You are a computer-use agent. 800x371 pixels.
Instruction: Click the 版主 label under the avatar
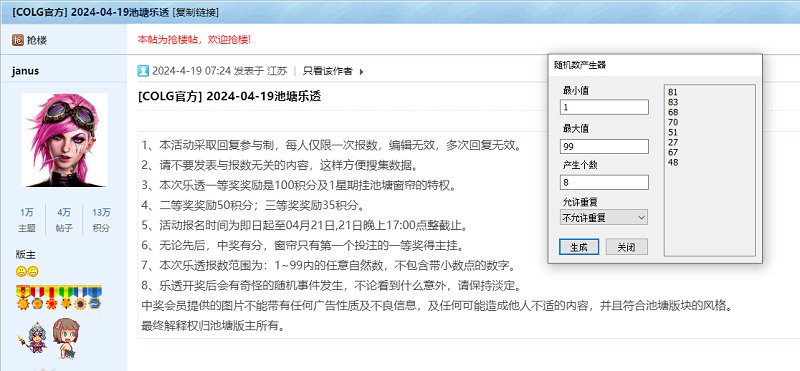(x=26, y=254)
